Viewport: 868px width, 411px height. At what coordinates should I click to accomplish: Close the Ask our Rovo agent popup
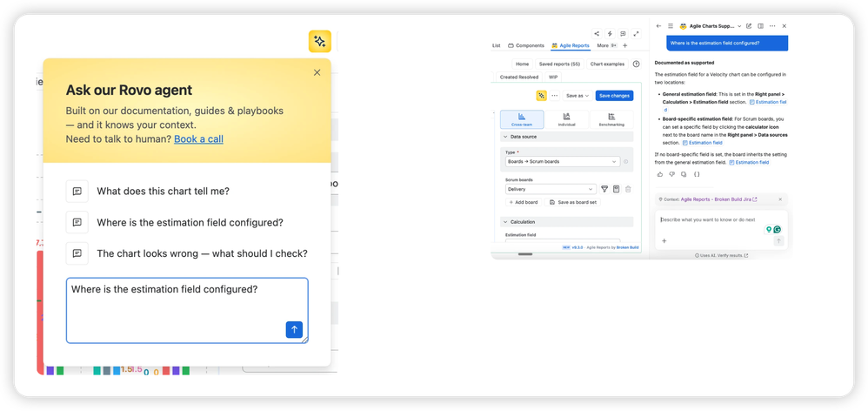[317, 72]
